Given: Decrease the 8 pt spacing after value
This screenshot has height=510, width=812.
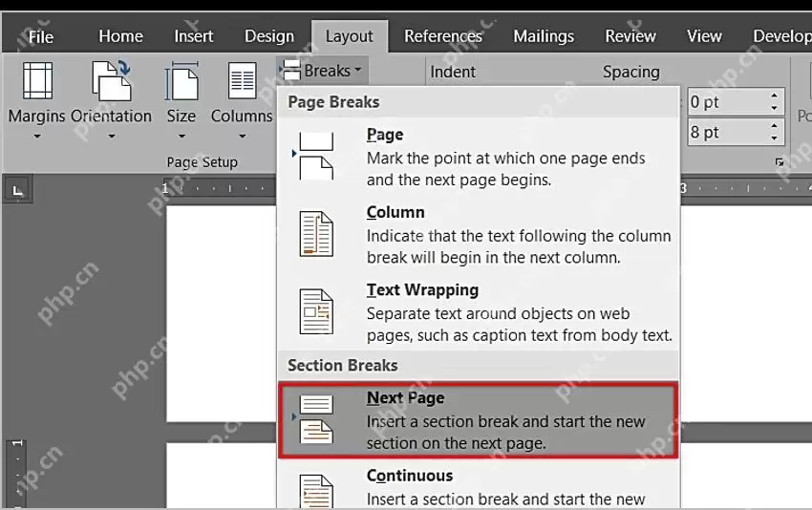Looking at the screenshot, I should tap(774, 138).
